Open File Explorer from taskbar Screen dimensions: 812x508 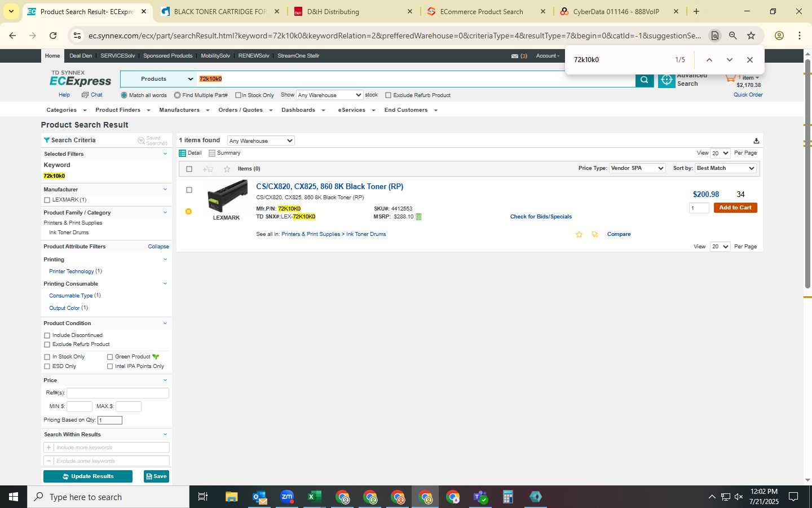click(x=232, y=497)
